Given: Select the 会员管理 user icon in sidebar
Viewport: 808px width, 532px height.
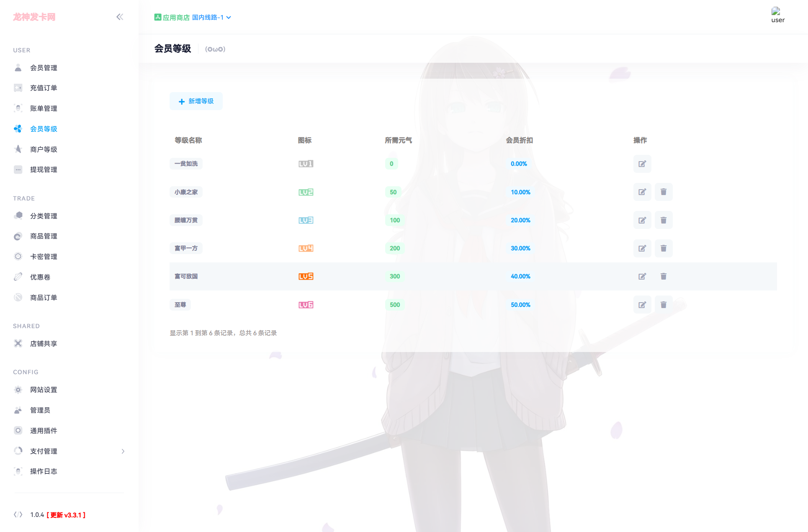Looking at the screenshot, I should (x=18, y=67).
